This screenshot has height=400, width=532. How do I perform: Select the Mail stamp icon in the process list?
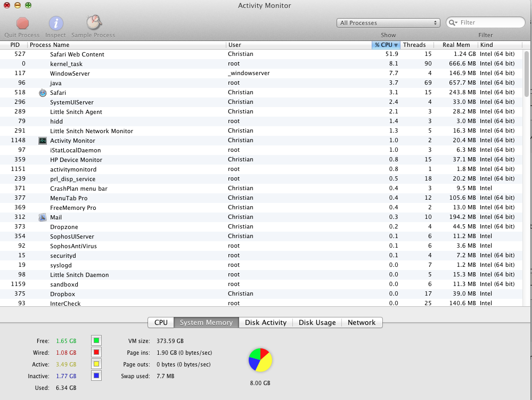coord(43,217)
